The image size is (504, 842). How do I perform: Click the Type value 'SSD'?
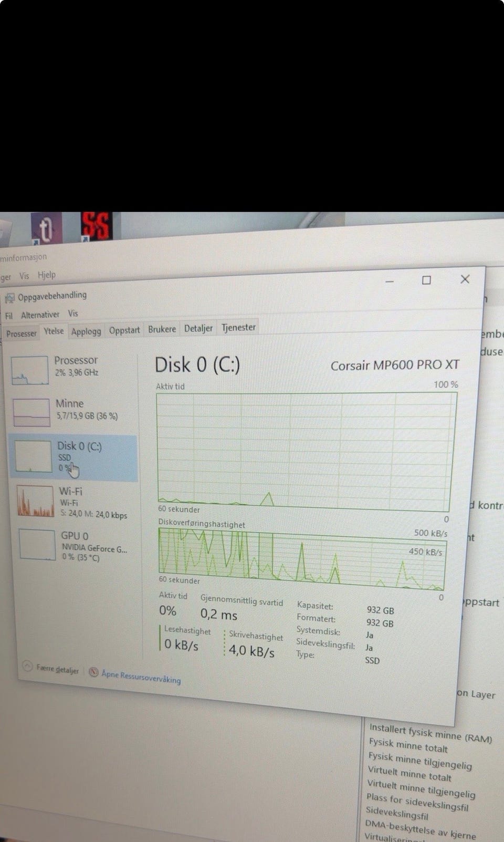[x=372, y=660]
